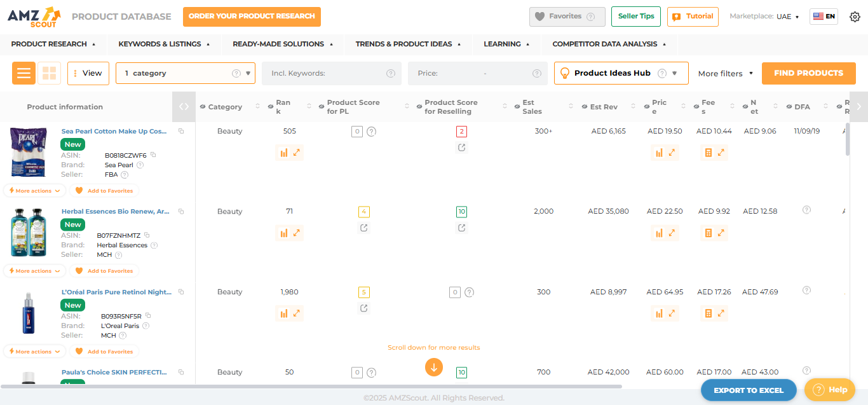Hide the Category column using its eye icon
Viewport: 868px width, 405px height.
point(203,106)
